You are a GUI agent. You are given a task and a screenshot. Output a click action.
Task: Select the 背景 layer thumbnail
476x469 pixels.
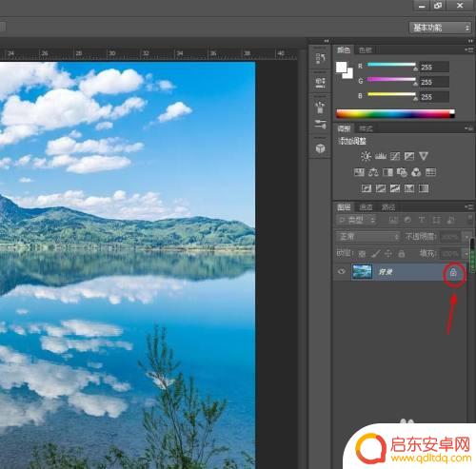click(x=362, y=272)
